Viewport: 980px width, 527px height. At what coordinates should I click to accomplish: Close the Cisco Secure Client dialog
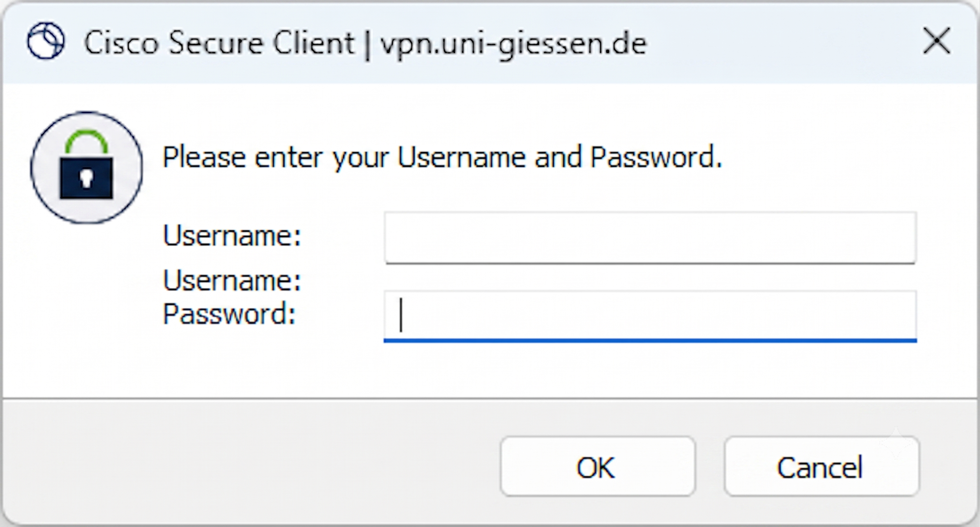point(937,41)
